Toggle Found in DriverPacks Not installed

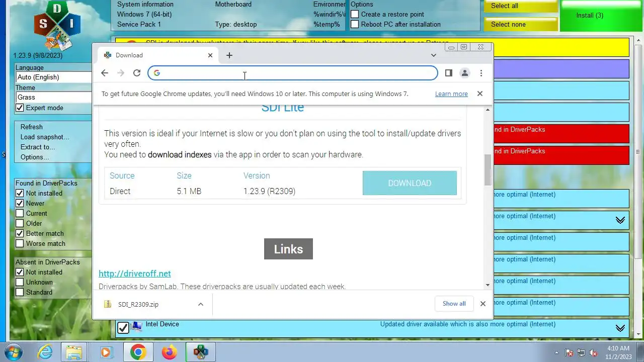pyautogui.click(x=20, y=193)
